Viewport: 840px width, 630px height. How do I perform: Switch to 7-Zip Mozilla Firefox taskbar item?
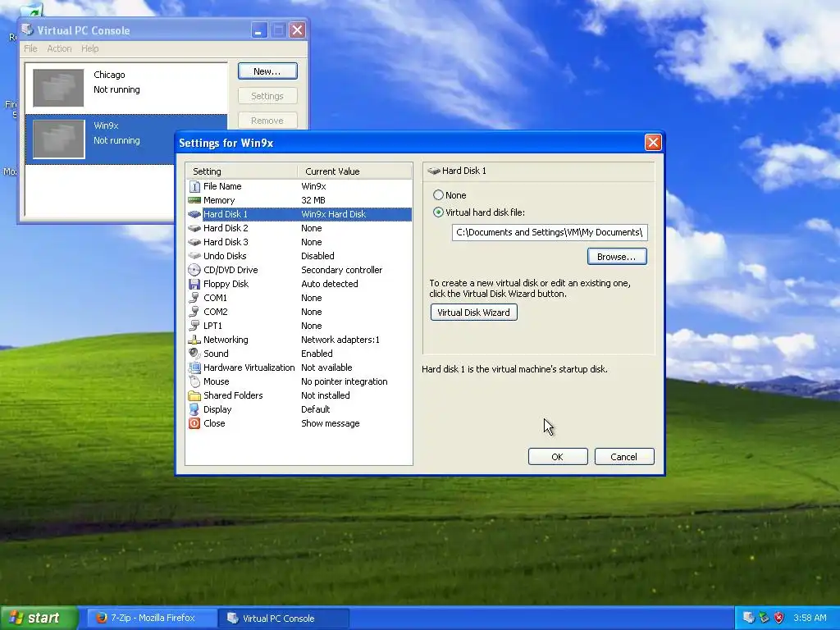coord(152,618)
